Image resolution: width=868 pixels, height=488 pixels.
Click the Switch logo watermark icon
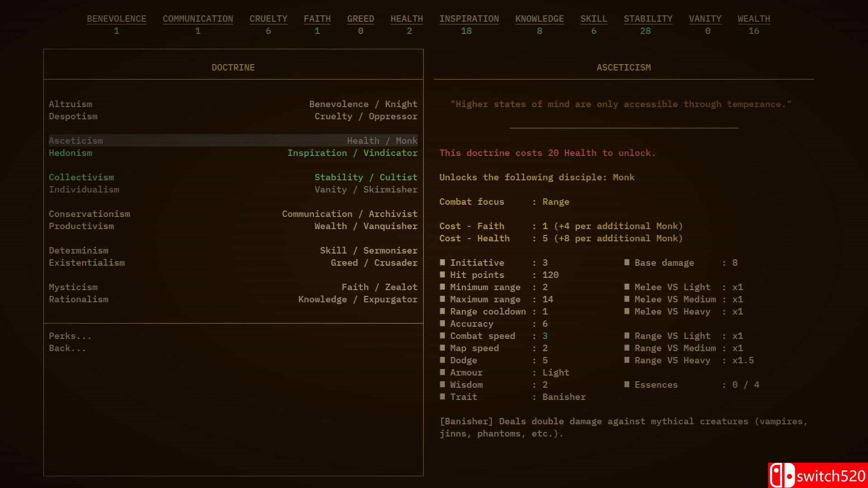[x=782, y=475]
